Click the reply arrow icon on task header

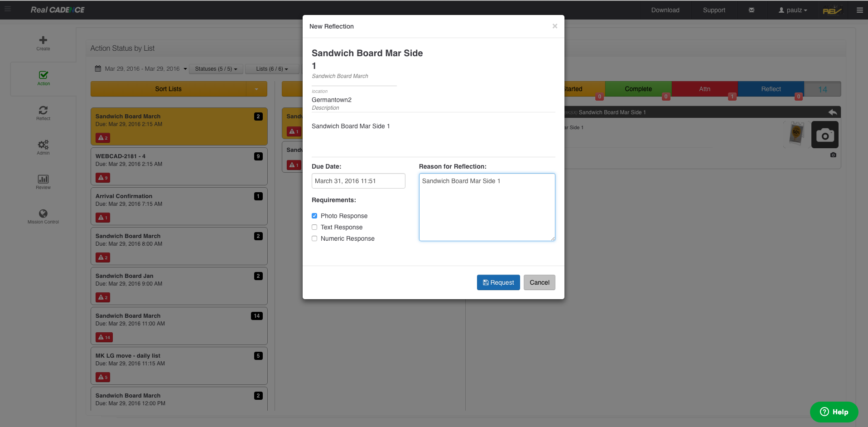point(832,112)
